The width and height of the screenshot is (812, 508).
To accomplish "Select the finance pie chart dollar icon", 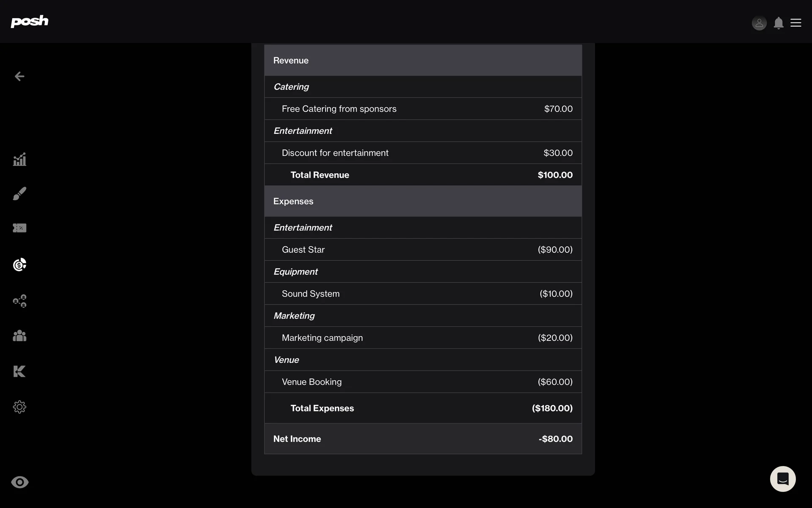I will [19, 265].
